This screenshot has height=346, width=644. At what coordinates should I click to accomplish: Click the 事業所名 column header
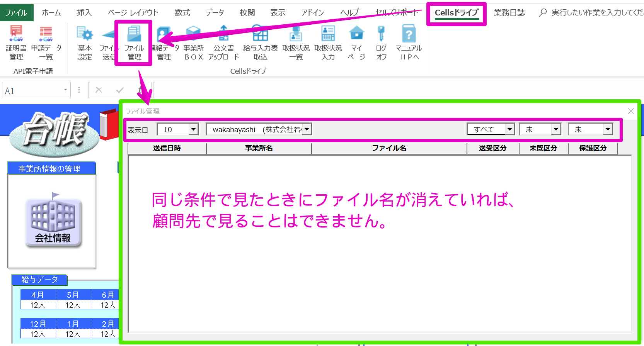click(259, 148)
